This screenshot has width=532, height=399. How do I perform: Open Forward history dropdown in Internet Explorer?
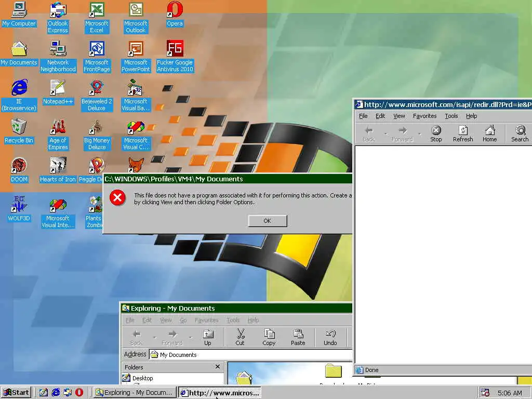420,134
